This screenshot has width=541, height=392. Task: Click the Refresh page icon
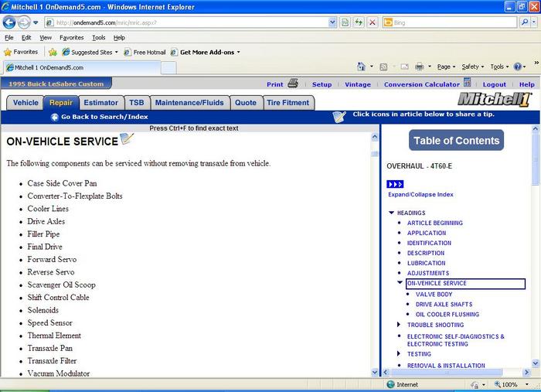pos(359,22)
